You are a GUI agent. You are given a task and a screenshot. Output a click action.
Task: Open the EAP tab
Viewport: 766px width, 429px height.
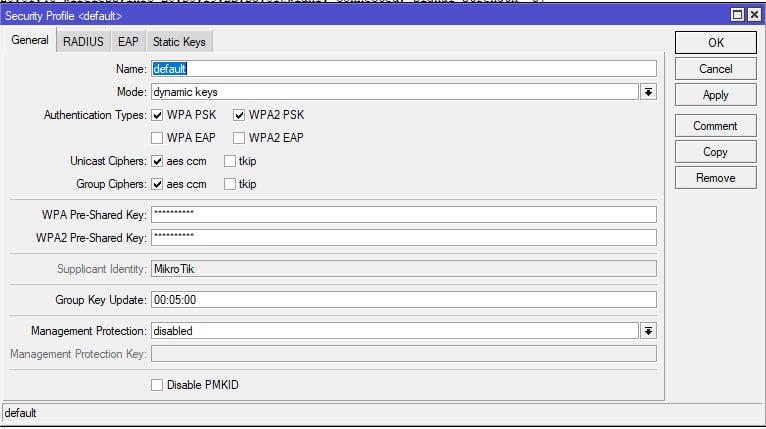(x=128, y=42)
